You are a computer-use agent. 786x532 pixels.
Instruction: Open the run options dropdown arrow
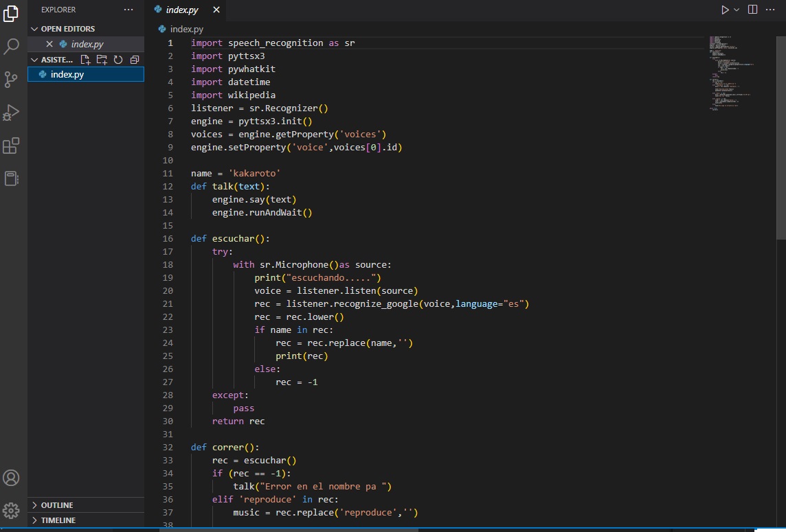[x=737, y=10]
